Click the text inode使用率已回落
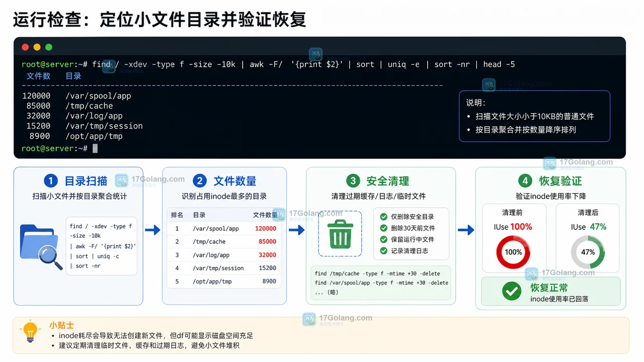 (559, 299)
